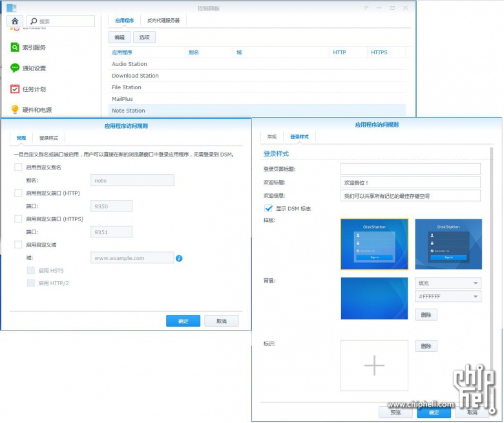Toggle the Enable HSTS checkbox
This screenshot has width=504, height=423.
click(31, 270)
